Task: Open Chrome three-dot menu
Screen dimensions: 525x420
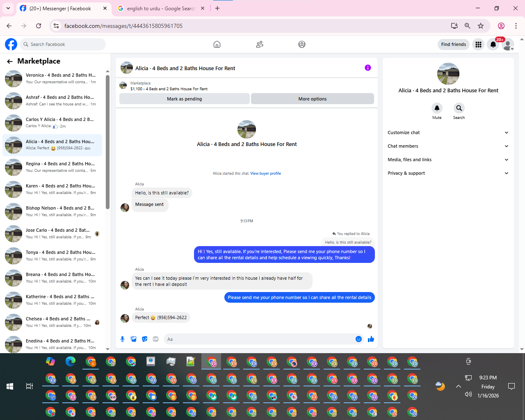Action: click(x=516, y=26)
